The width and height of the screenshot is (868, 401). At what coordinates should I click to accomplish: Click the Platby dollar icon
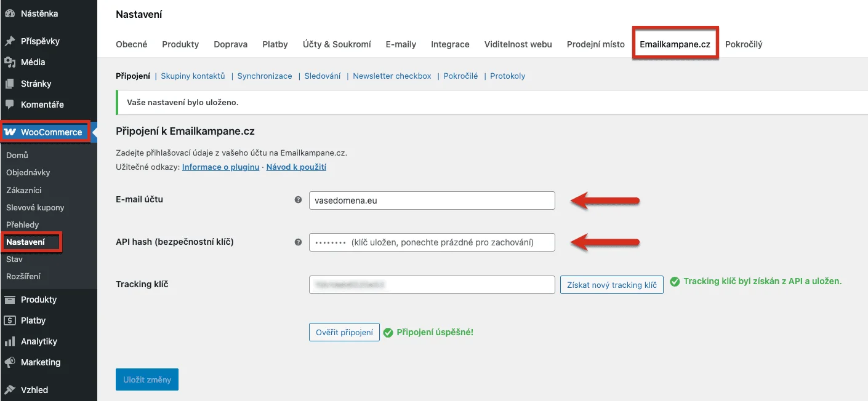click(x=10, y=320)
